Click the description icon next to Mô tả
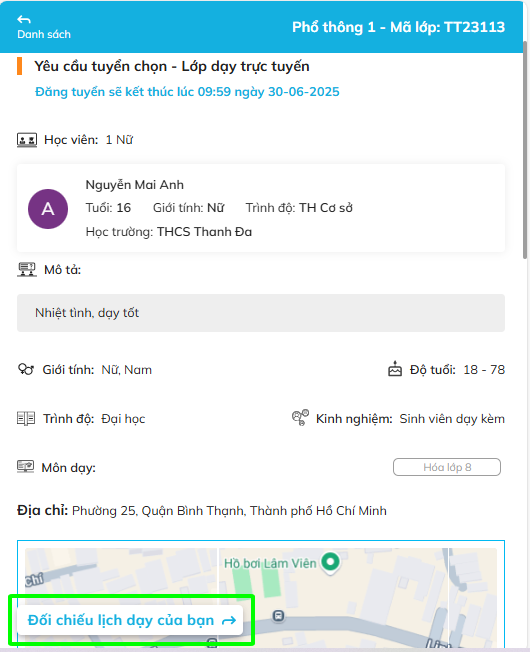Image resolution: width=530 pixels, height=652 pixels. (27, 269)
